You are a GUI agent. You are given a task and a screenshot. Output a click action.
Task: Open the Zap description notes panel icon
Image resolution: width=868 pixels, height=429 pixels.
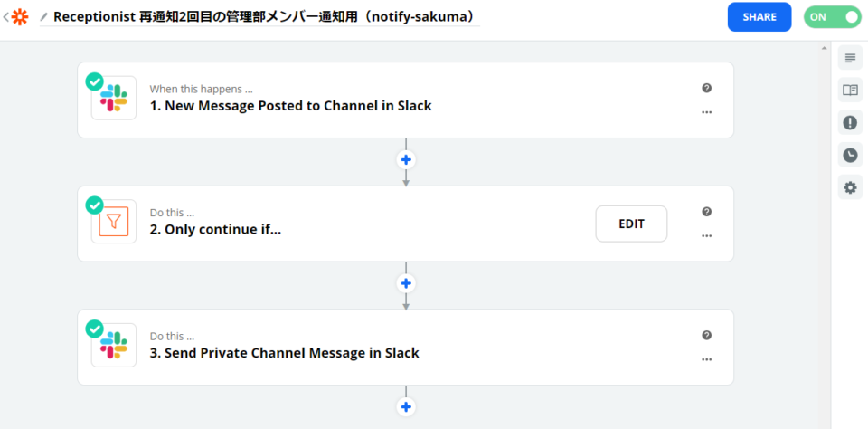[x=850, y=58]
